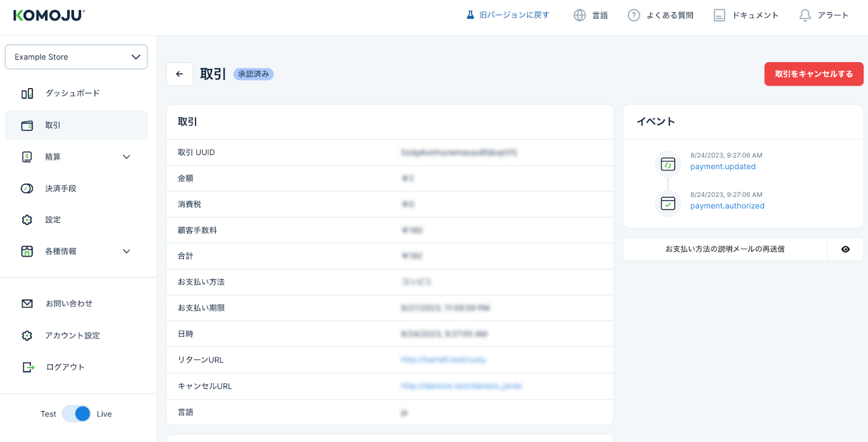
Task: Click the language globe icon
Action: click(579, 15)
